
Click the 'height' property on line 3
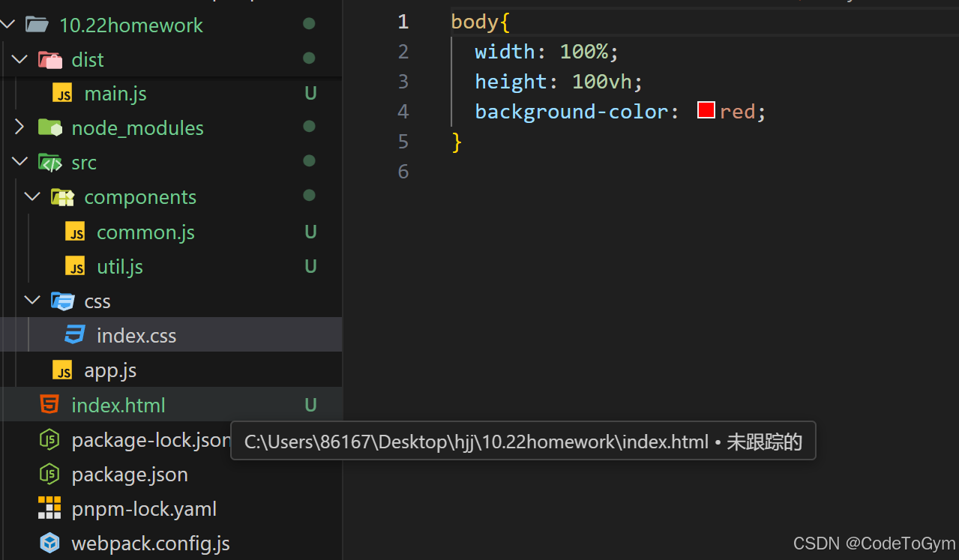[511, 82]
